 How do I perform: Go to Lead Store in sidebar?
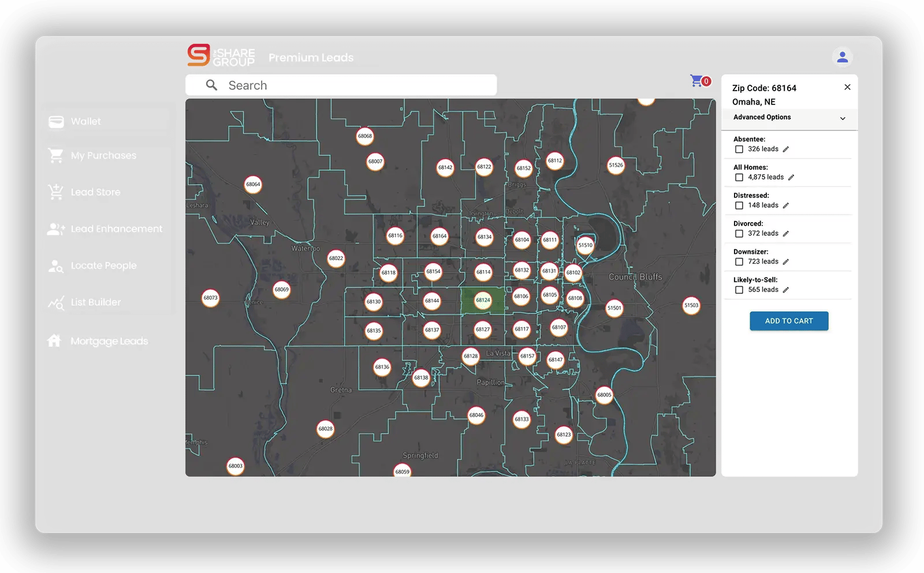[x=95, y=192]
